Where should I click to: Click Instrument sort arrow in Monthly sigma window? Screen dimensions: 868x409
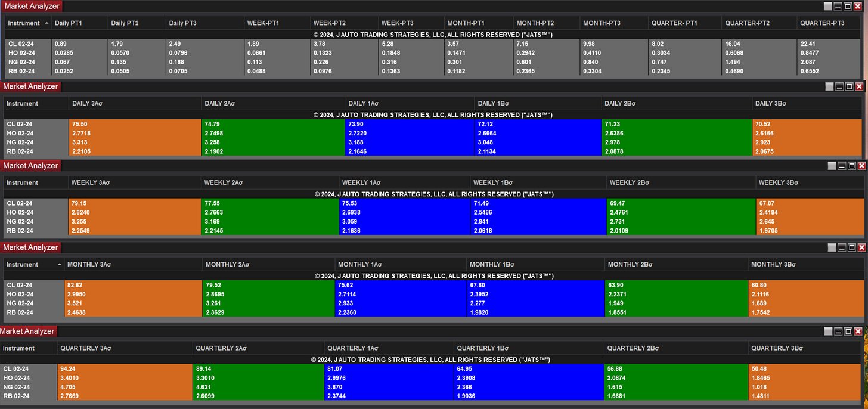pyautogui.click(x=59, y=264)
